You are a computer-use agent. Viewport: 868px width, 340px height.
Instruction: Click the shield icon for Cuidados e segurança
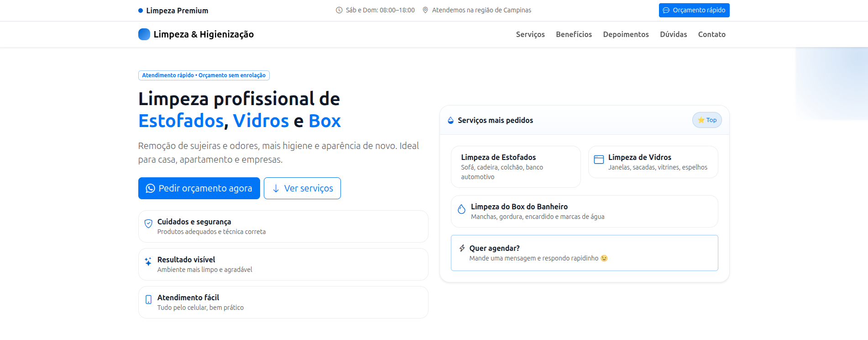point(148,223)
